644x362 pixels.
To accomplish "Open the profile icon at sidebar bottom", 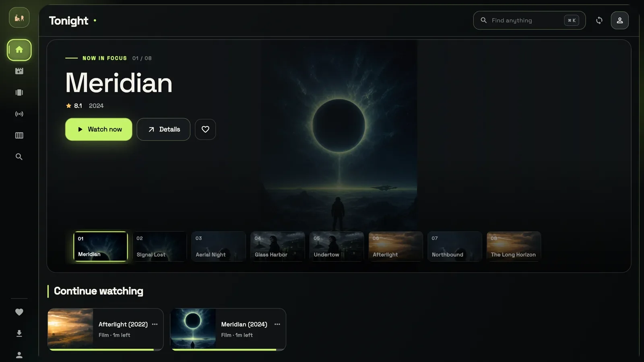I will [x=19, y=355].
